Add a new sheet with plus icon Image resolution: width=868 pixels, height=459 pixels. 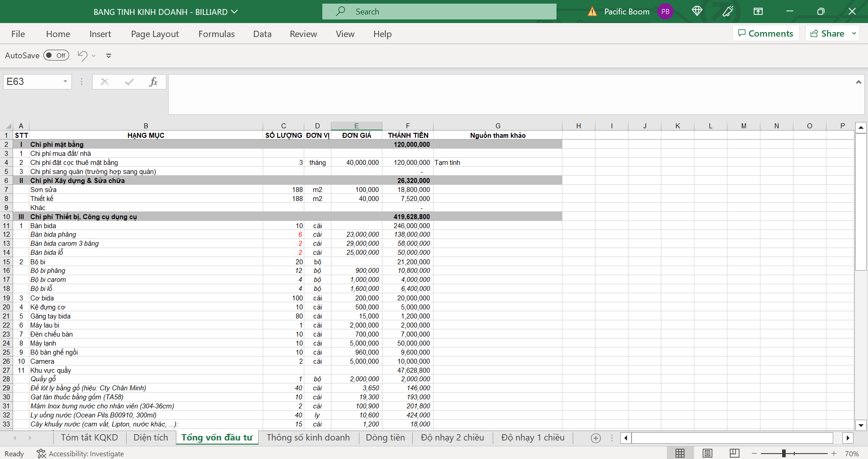click(x=596, y=438)
